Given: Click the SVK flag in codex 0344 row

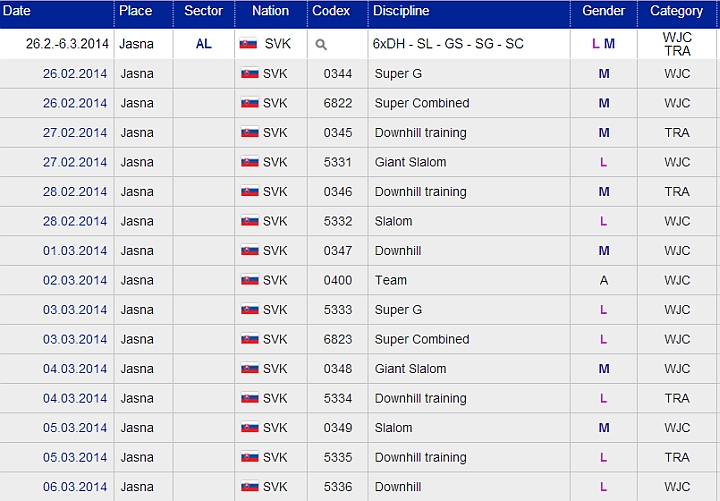Looking at the screenshot, I should click(250, 73).
